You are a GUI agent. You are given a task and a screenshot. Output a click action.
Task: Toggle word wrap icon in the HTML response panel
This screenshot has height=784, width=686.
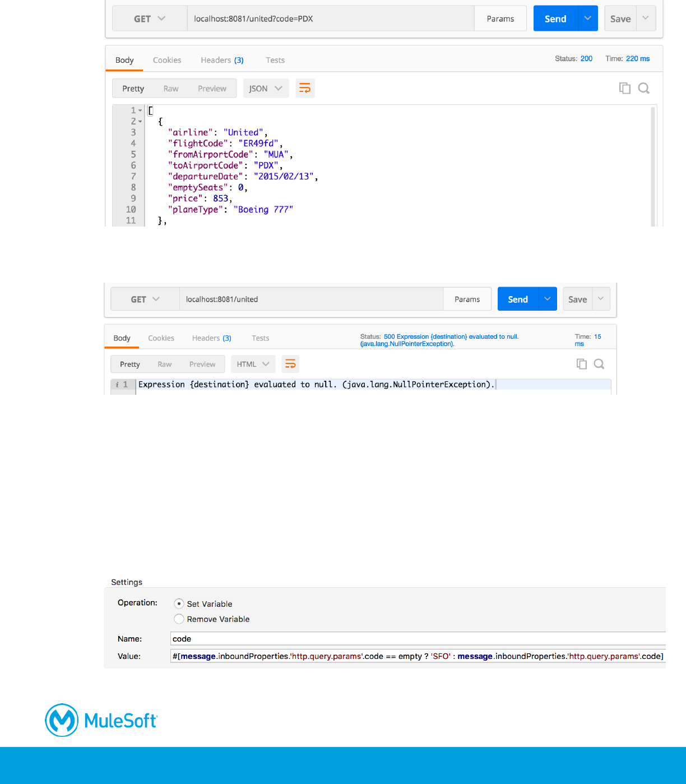pyautogui.click(x=290, y=364)
